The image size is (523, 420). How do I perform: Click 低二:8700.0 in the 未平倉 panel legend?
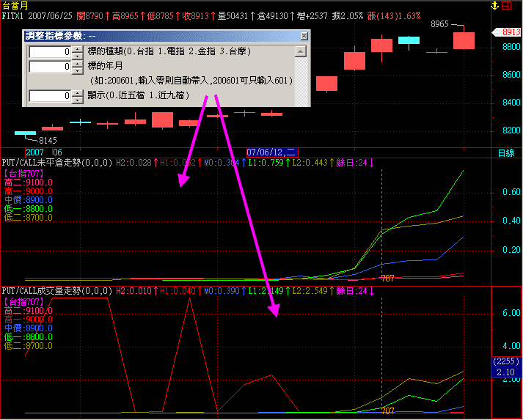click(x=29, y=218)
